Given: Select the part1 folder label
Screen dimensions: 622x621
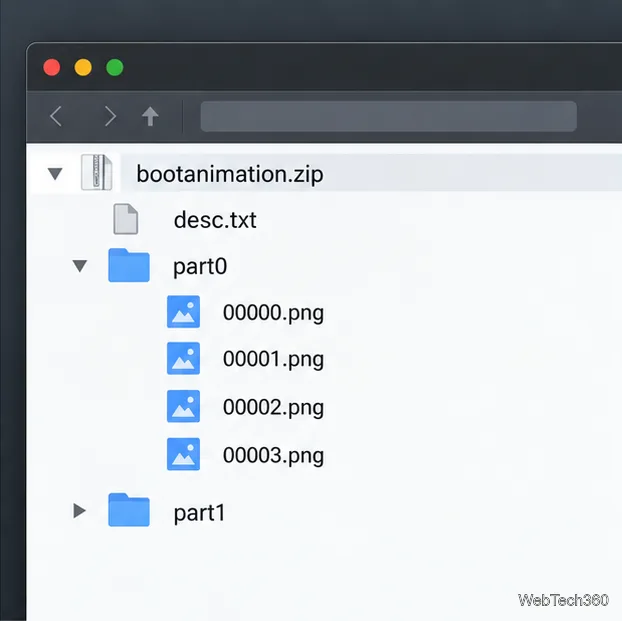Looking at the screenshot, I should 200,513.
